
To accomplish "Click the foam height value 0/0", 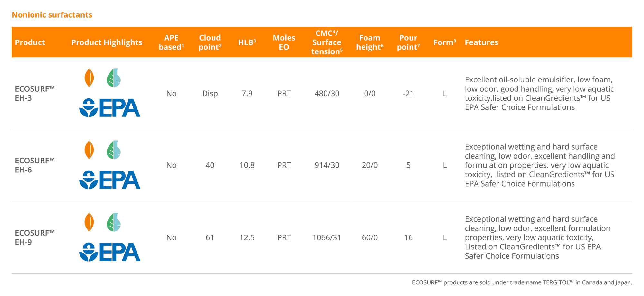I will [x=370, y=94].
